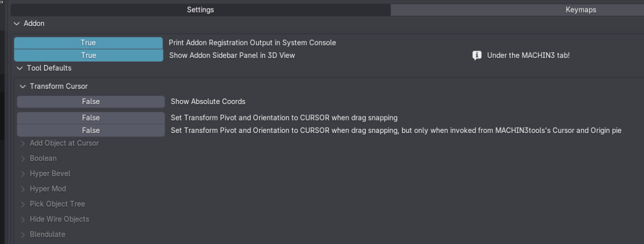Viewport: 644px width, 244px height.
Task: Toggle Set Transform Pivot to CURSOR when drag snapping
Action: [x=90, y=118]
